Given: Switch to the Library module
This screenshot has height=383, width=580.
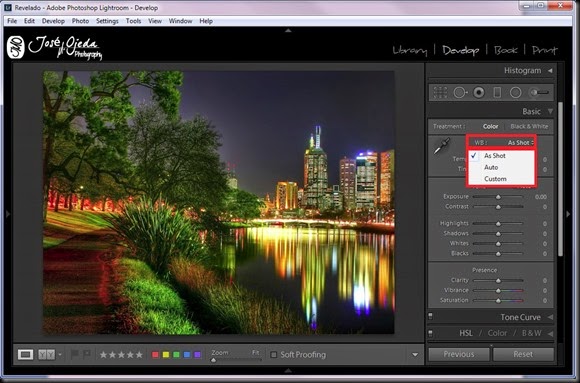Looking at the screenshot, I should (x=410, y=50).
